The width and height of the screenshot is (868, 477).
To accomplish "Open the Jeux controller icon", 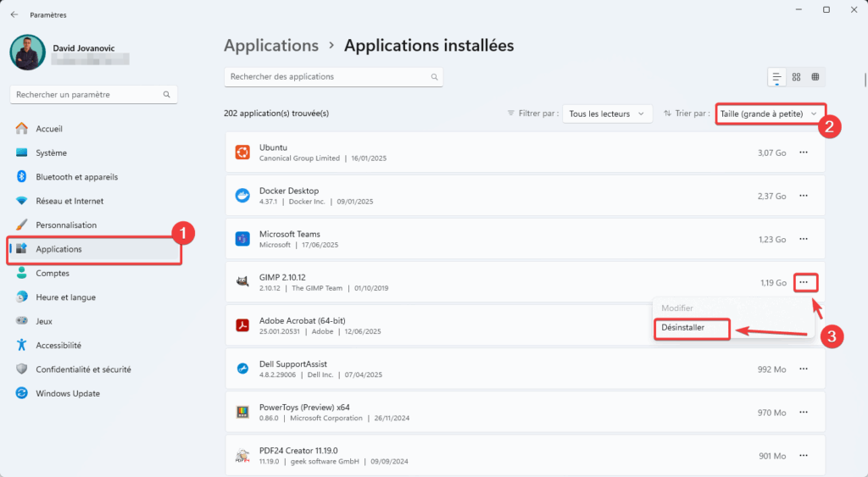I will point(21,320).
